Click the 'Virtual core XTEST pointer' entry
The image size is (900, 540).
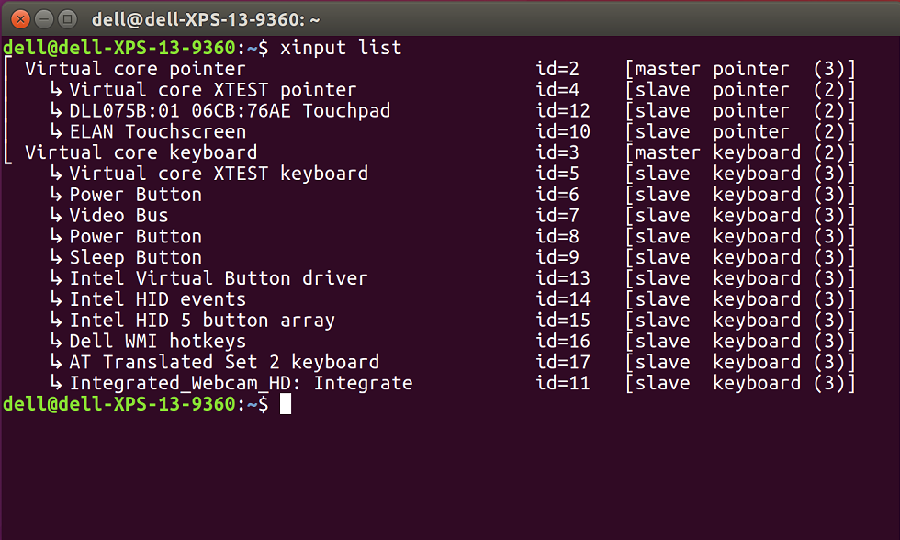[x=212, y=90]
